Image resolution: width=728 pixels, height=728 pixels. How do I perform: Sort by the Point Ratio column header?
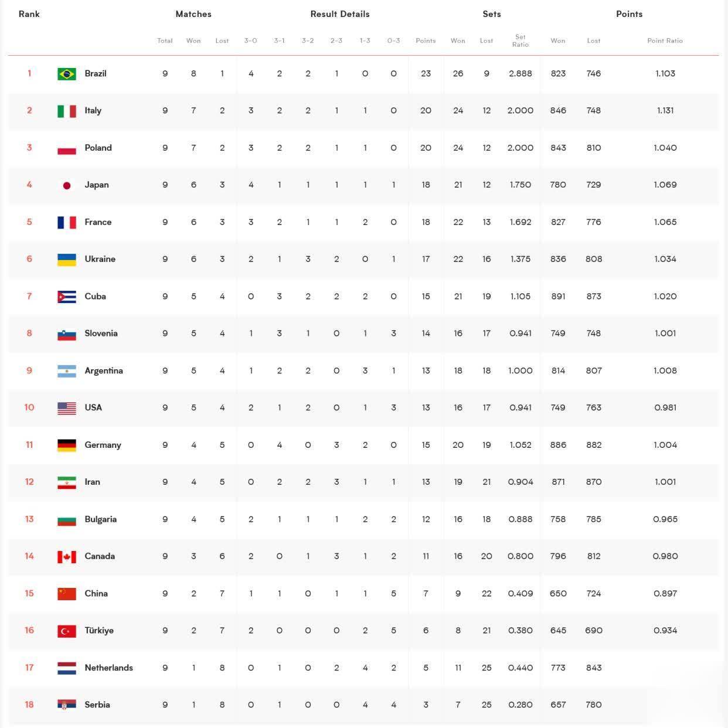pyautogui.click(x=665, y=40)
